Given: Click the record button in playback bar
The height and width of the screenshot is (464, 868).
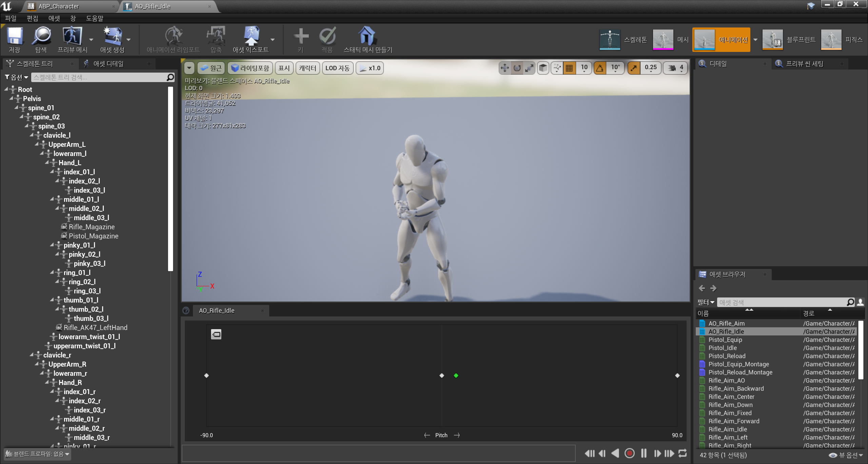Looking at the screenshot, I should point(629,453).
